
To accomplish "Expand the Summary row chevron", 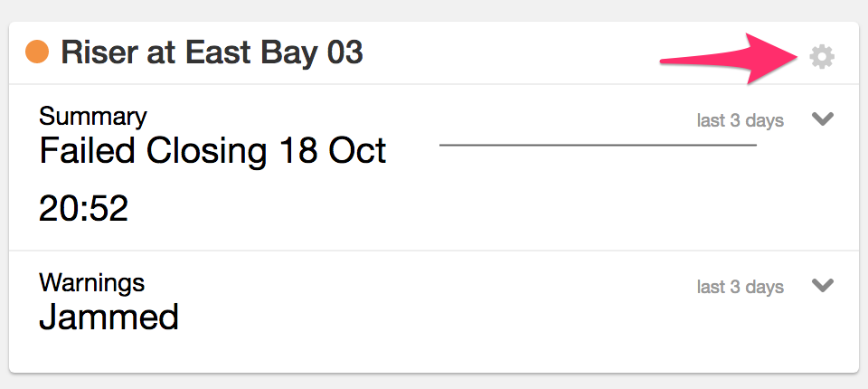I will (822, 119).
